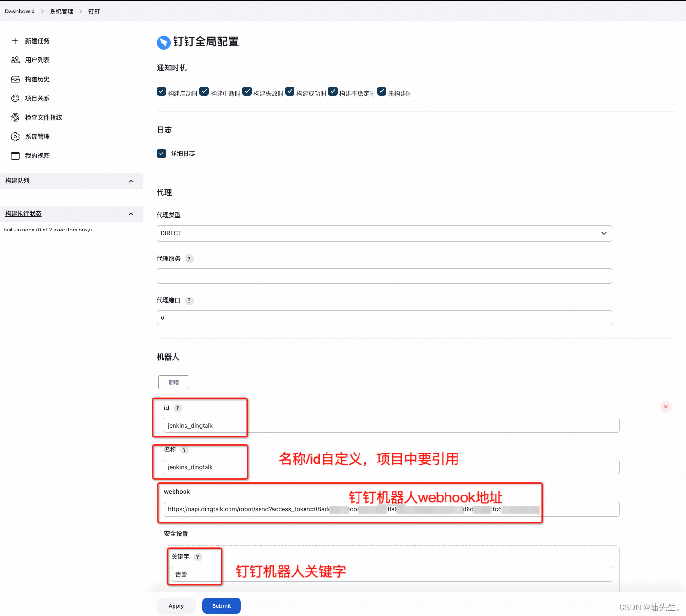Click the help icon next to 代理端口
The width and height of the screenshot is (686, 616).
[x=189, y=301]
